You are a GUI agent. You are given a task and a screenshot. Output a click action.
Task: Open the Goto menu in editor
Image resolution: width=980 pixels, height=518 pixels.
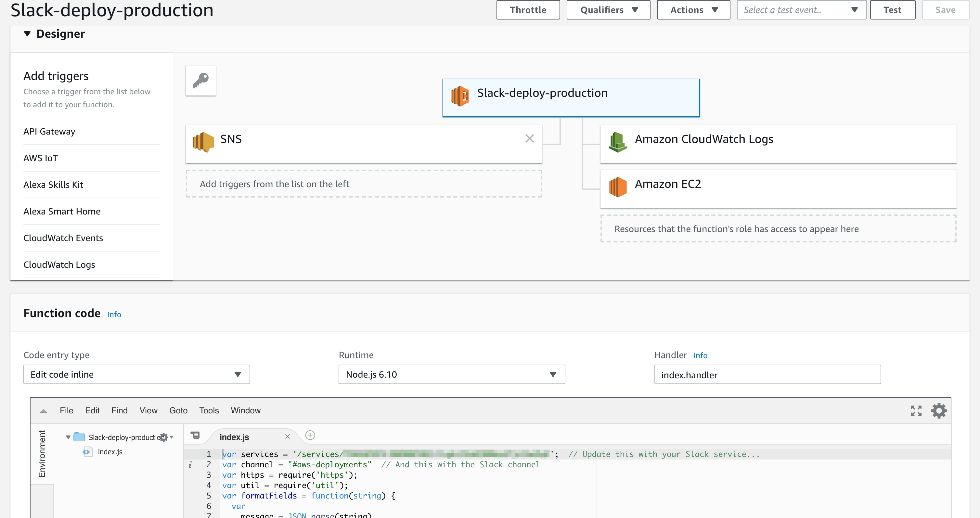[178, 411]
